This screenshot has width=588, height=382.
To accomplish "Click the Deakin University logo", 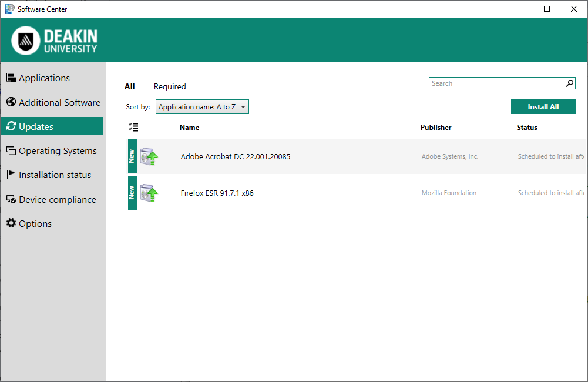I will tap(55, 41).
